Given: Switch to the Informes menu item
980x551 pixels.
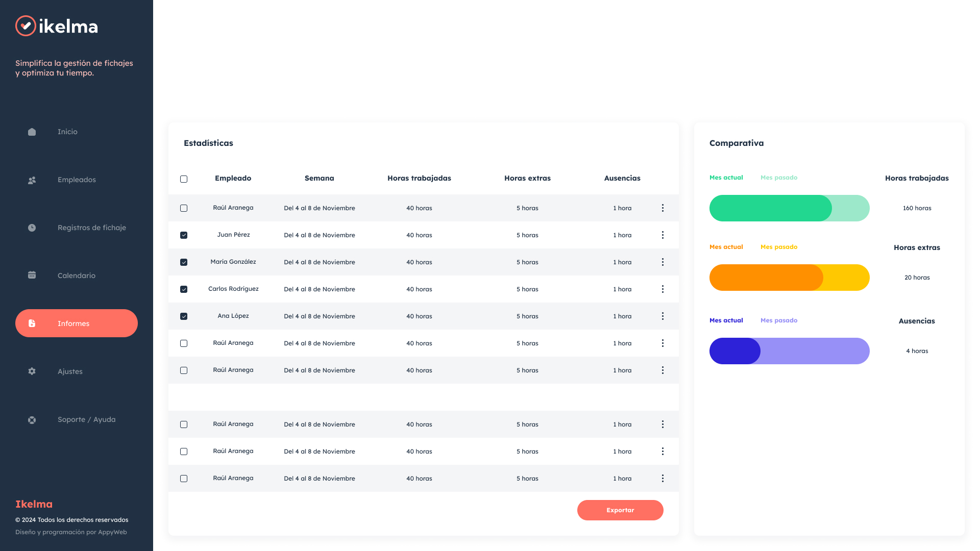Looking at the screenshot, I should tap(73, 323).
